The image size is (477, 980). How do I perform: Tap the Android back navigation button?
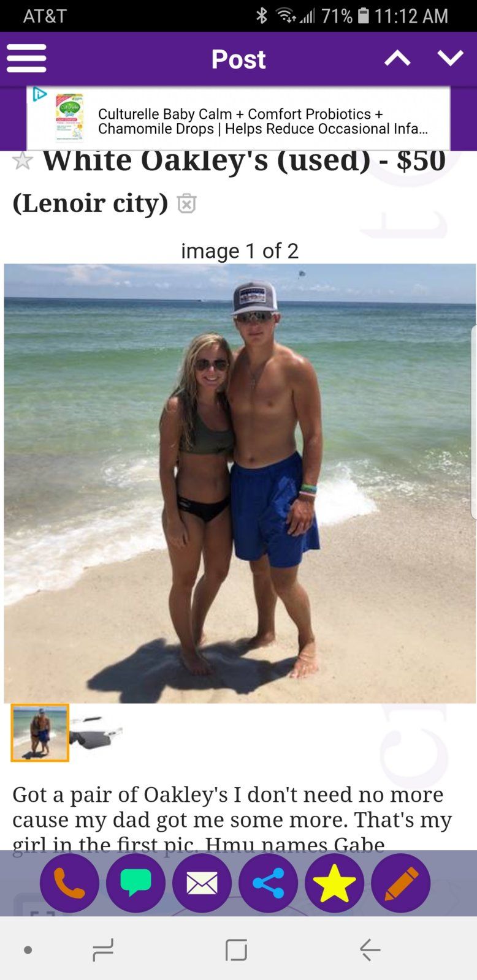(x=370, y=950)
